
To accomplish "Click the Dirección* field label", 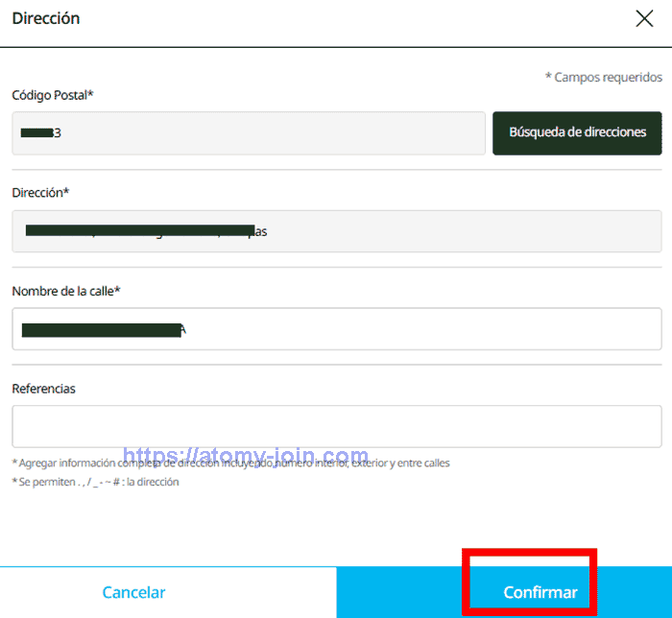I will [40, 192].
